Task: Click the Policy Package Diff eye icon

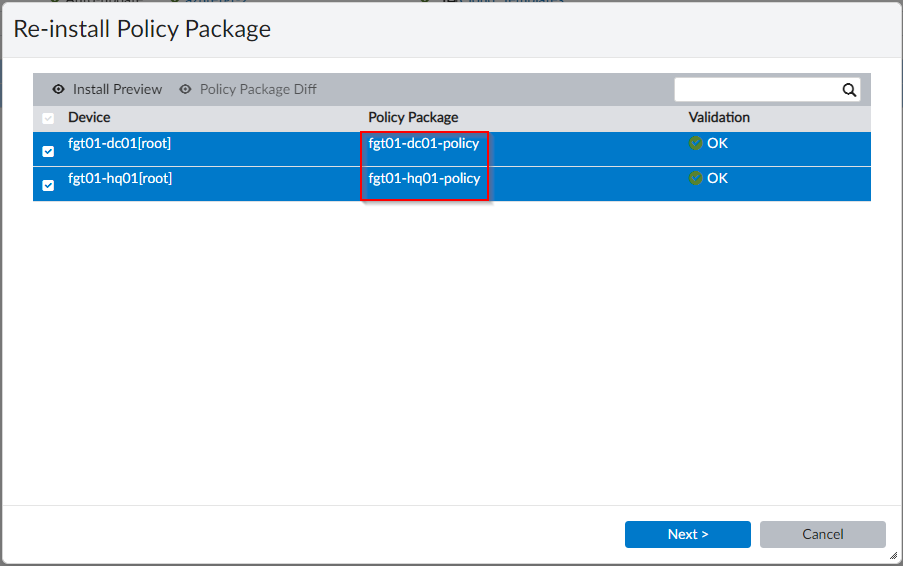Action: pos(185,90)
